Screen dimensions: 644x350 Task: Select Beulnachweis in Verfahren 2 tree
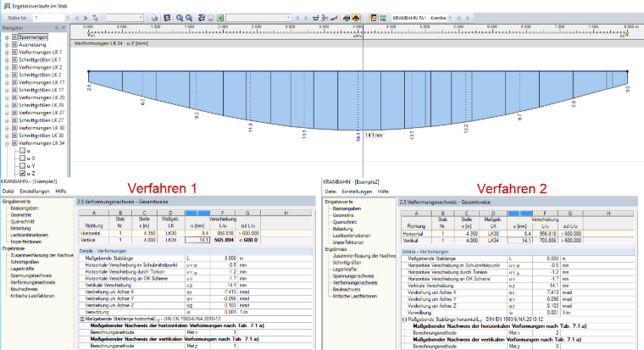pos(347,289)
